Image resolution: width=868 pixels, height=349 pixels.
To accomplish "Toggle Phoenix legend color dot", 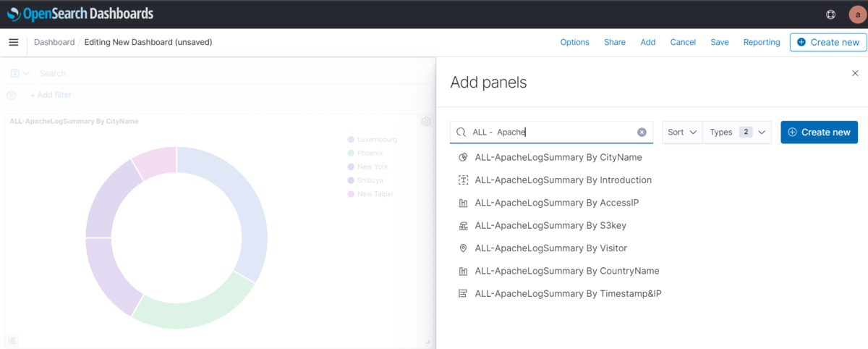I will click(x=351, y=154).
